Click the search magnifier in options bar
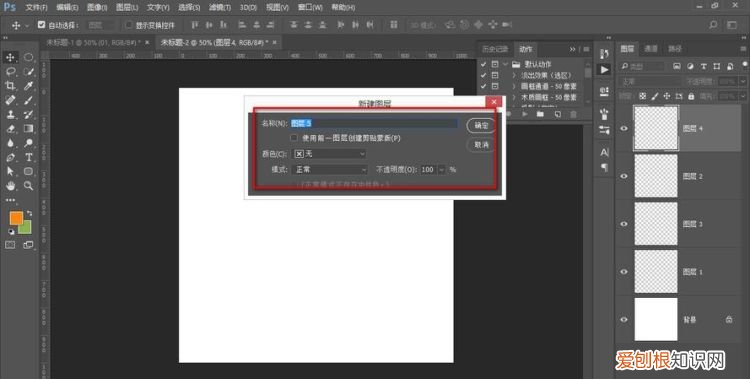 [713, 25]
